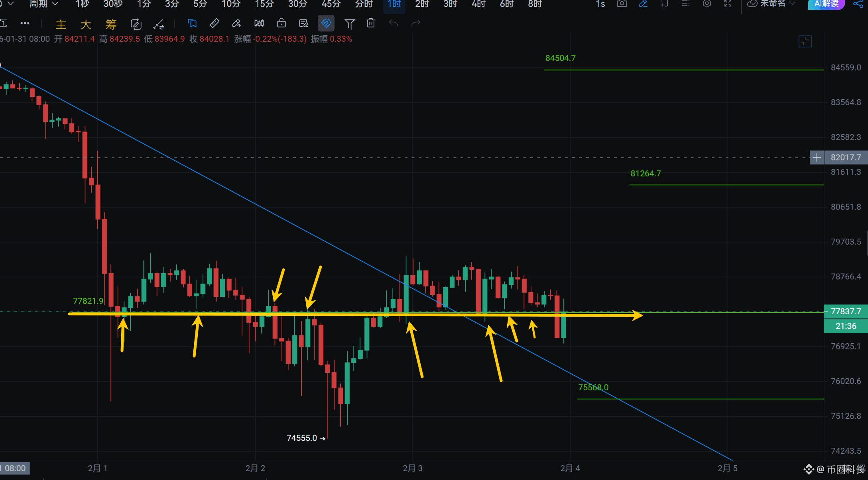868x480 pixels.
Task: Toggle the drawing lock icon
Action: click(281, 24)
